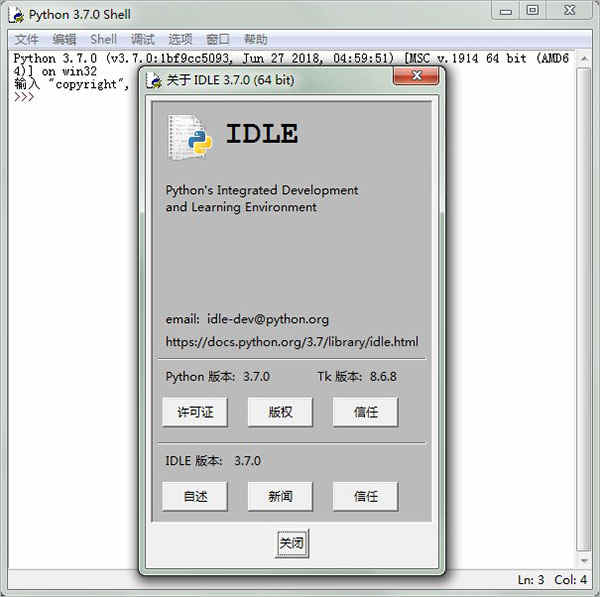Click the 关闭 button at dialog bottom
Viewport: 600px width, 597px height.
292,543
